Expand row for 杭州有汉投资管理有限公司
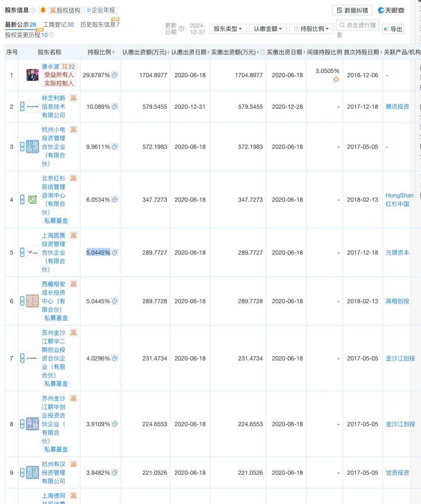This screenshot has height=504, width=421. coord(22,473)
